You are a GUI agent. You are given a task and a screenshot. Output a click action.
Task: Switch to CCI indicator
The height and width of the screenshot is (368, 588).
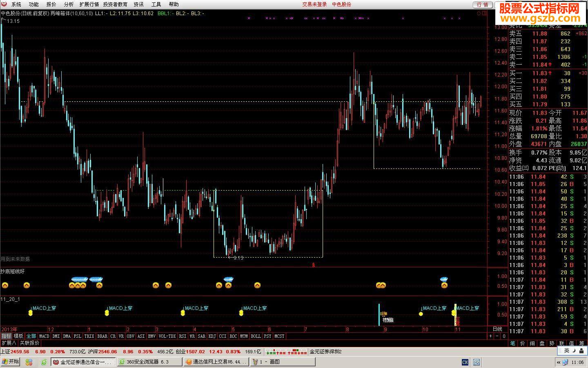[x=223, y=336]
